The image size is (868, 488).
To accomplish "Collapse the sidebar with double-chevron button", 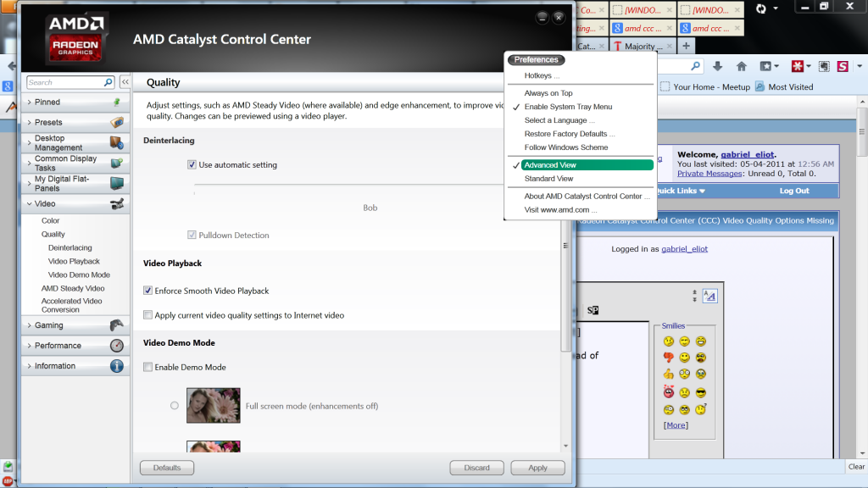I will [125, 82].
